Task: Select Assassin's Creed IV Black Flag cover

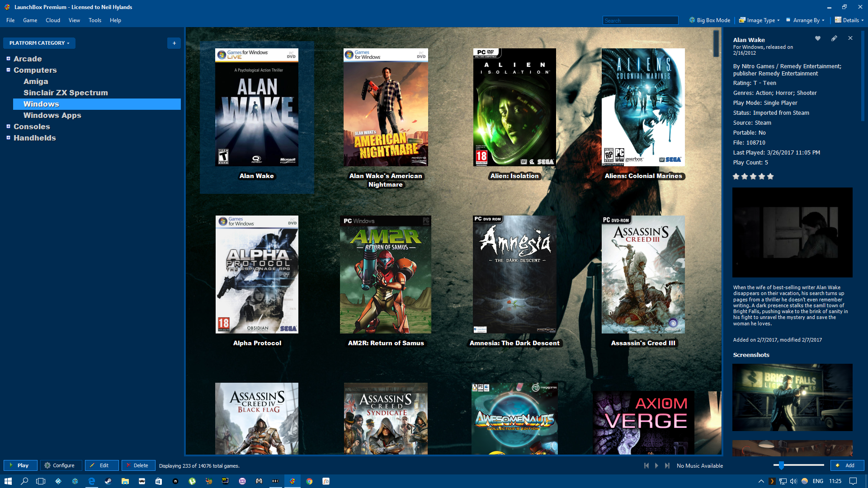Action: tap(257, 418)
